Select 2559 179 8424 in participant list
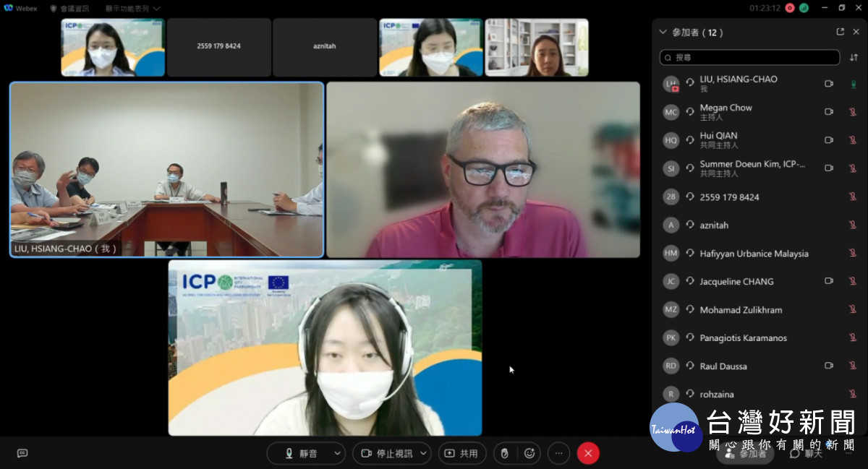The width and height of the screenshot is (868, 469). click(x=759, y=197)
